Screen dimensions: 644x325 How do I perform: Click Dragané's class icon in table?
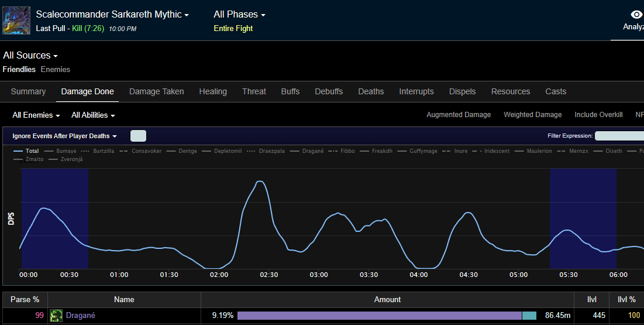[x=56, y=316]
